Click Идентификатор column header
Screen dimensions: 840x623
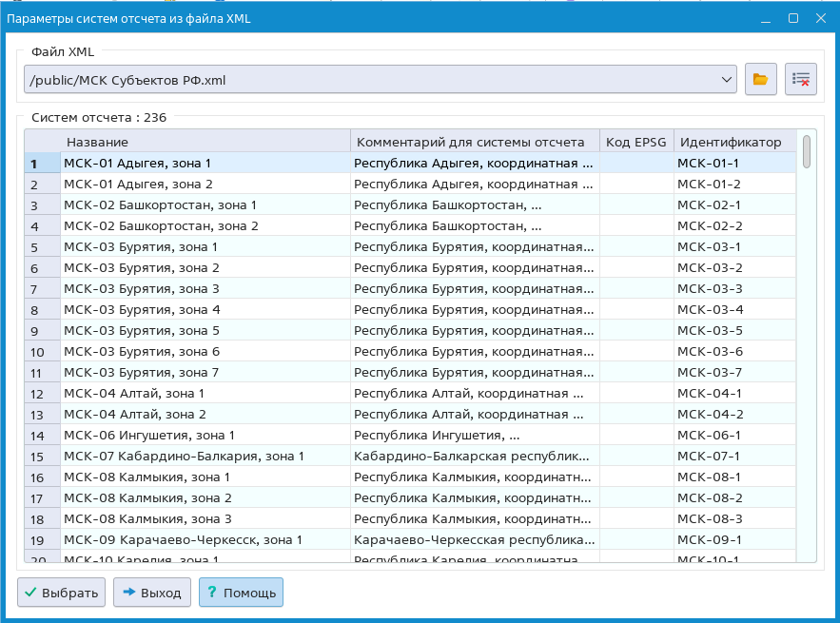731,142
